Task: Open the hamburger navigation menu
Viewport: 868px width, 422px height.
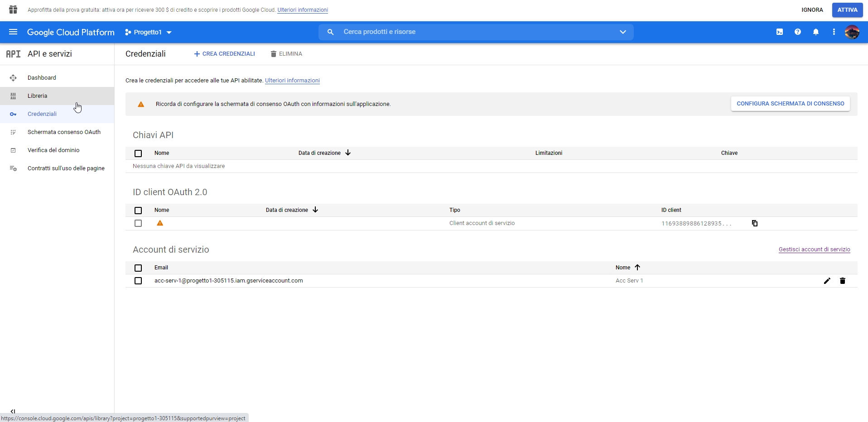Action: coord(13,32)
